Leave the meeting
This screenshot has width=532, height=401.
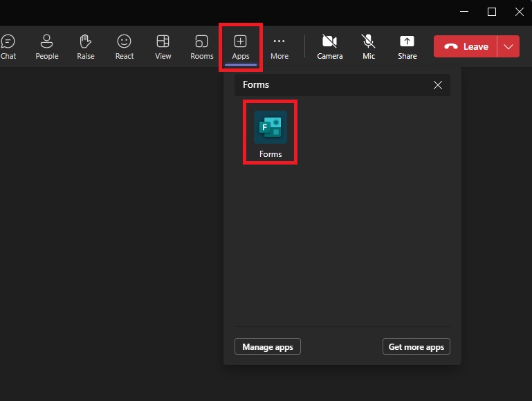point(466,46)
